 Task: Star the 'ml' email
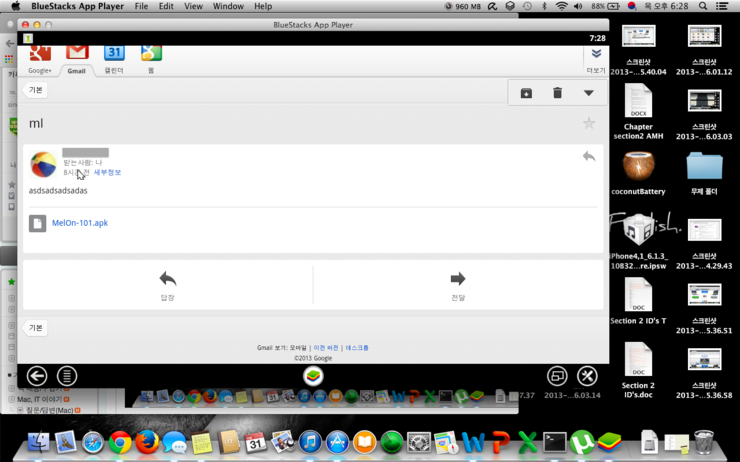pos(589,124)
